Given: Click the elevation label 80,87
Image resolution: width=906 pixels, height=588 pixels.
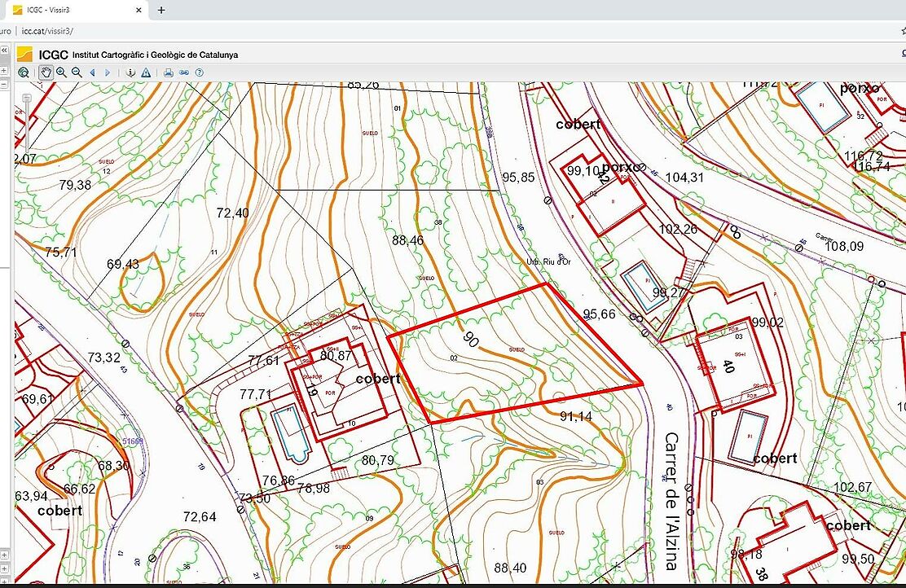Looking at the screenshot, I should tap(336, 355).
